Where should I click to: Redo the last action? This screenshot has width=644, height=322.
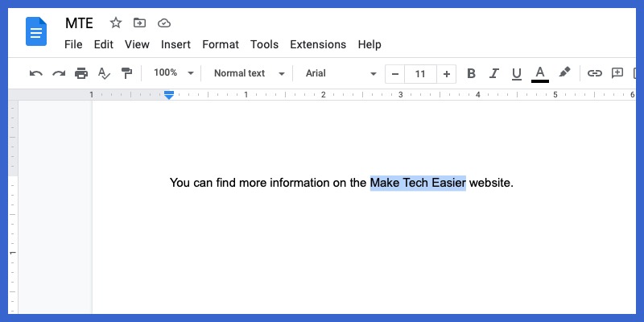[x=59, y=73]
